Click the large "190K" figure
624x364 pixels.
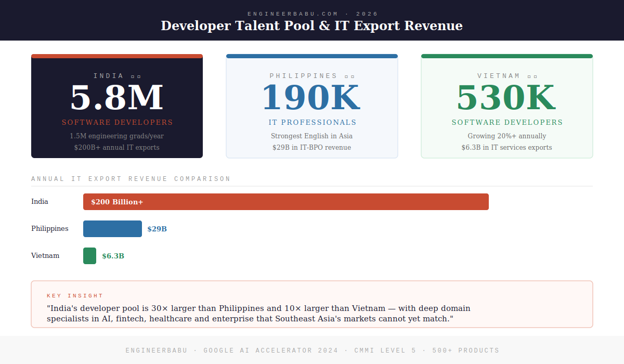coord(312,98)
